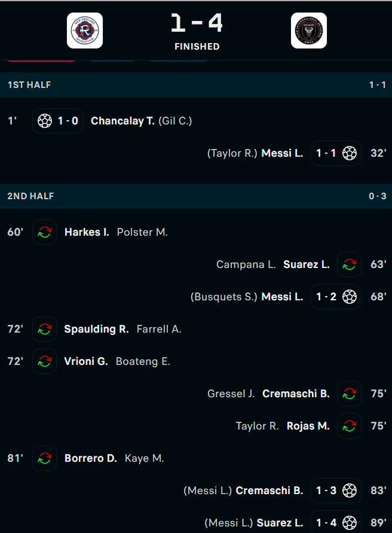Click the 1-4 final score

point(197,23)
